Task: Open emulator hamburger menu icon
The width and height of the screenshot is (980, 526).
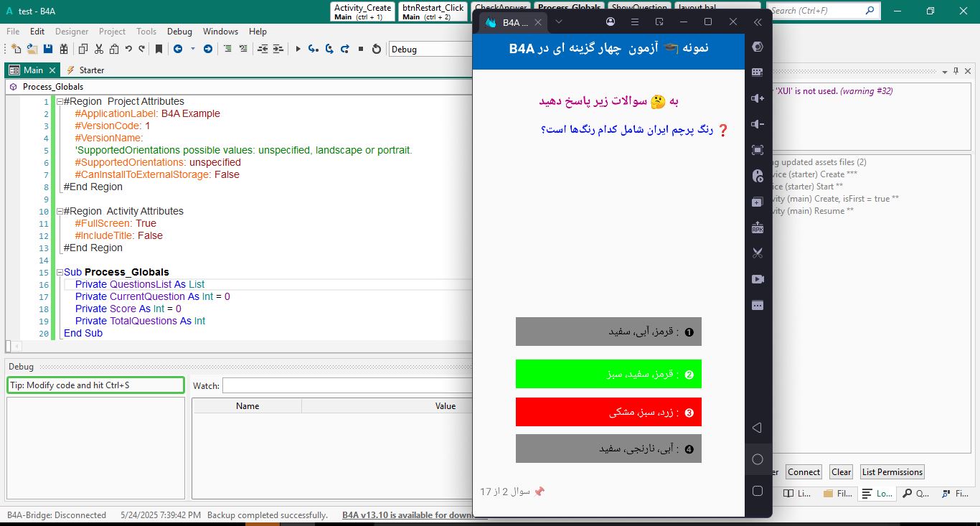Action: point(634,22)
